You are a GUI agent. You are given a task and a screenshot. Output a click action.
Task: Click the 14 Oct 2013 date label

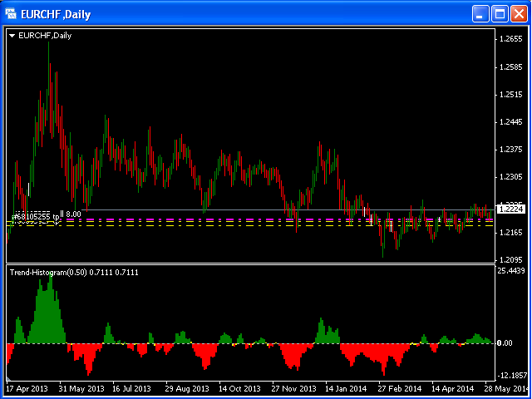239,388
